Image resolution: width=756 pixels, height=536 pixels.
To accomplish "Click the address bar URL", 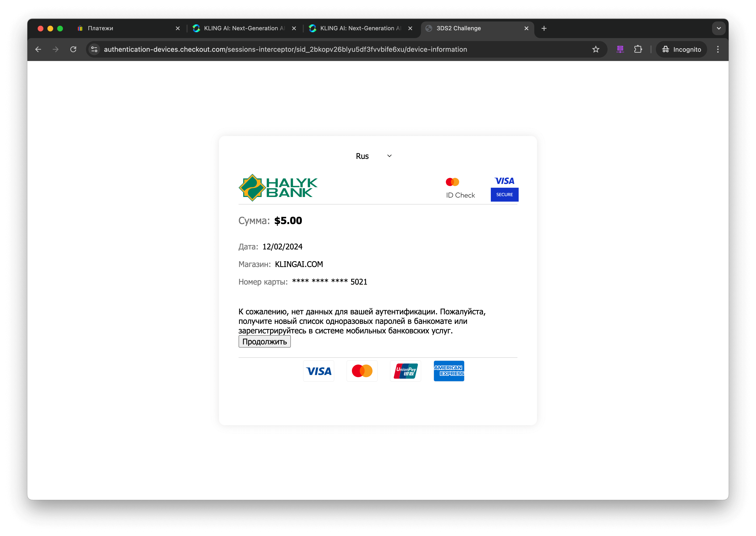I will [285, 50].
